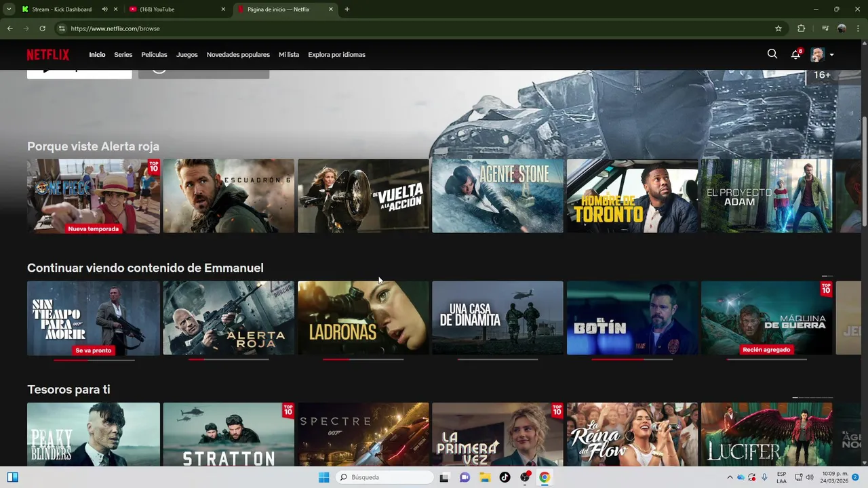Open the Stratton thumbnail

[229, 434]
